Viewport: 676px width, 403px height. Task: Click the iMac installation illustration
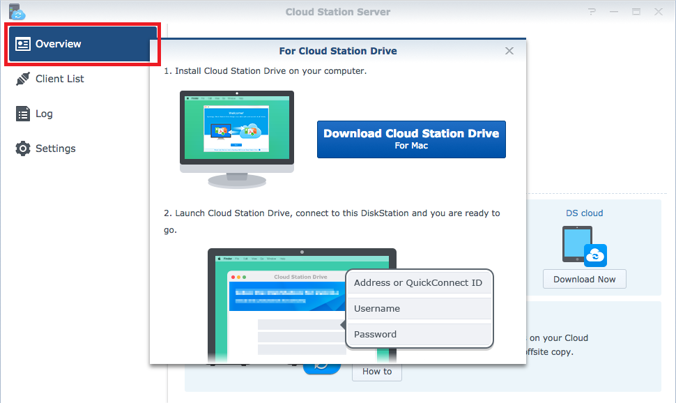point(237,138)
